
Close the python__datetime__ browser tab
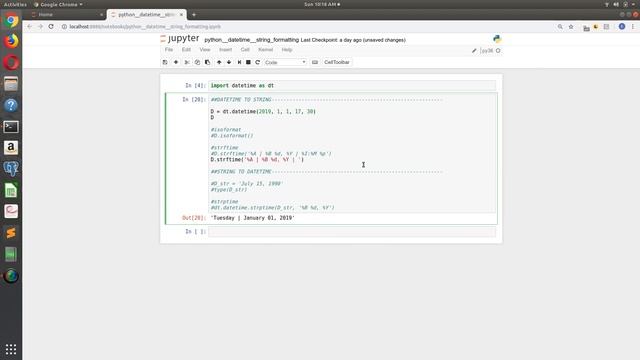pos(181,15)
